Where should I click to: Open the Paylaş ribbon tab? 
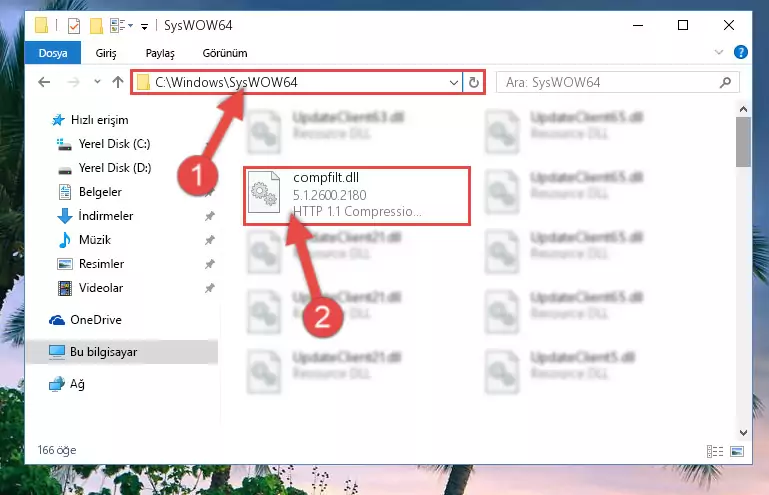[x=160, y=53]
